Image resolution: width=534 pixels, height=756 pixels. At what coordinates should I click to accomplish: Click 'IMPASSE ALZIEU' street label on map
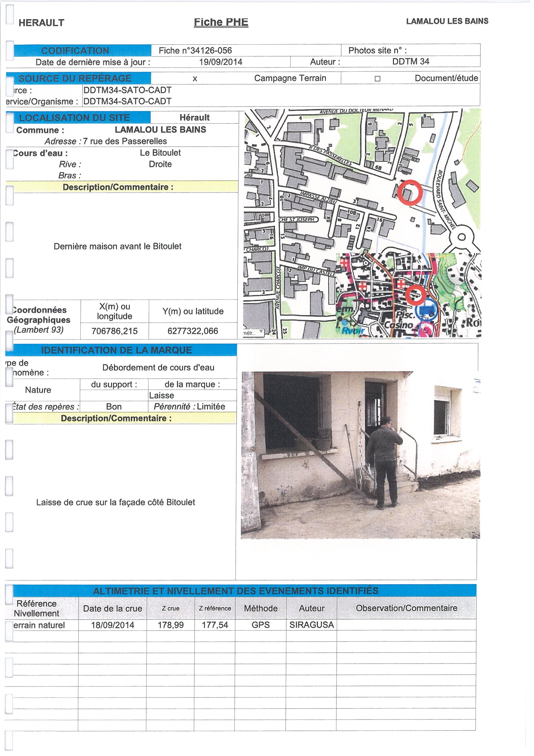click(320, 199)
